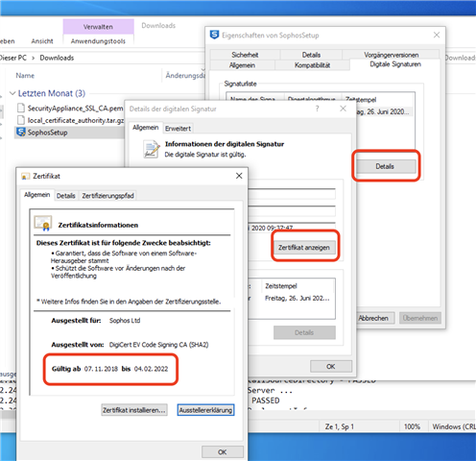Select local_certificate_authority.tar.gz file name
476x461 pixels.
coord(76,120)
